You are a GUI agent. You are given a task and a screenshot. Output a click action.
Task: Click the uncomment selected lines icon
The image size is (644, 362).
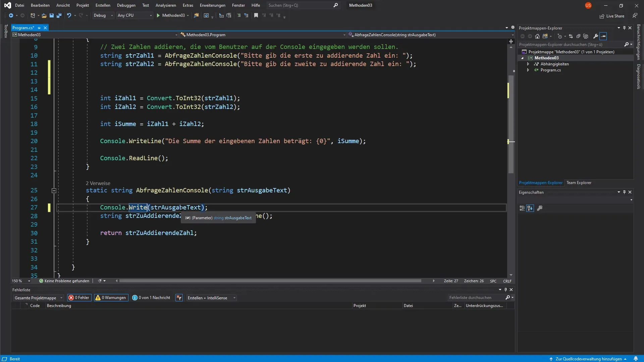(246, 15)
